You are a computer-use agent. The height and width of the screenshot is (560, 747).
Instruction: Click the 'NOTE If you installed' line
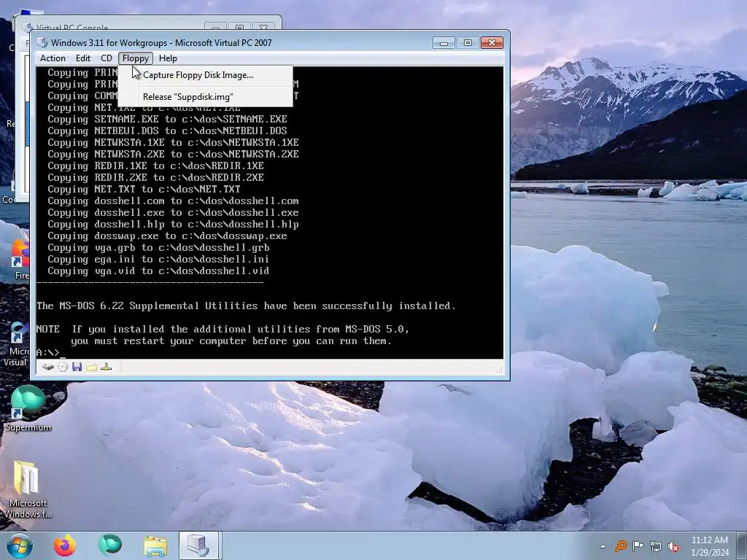pos(222,329)
